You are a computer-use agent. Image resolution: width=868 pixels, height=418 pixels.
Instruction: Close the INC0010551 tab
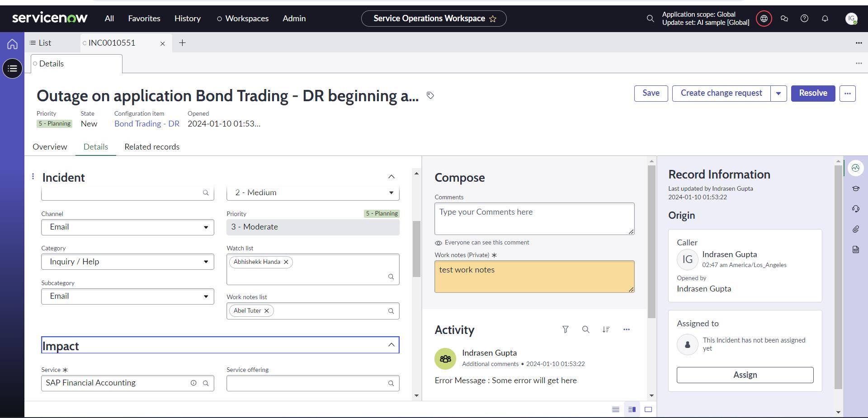point(163,43)
